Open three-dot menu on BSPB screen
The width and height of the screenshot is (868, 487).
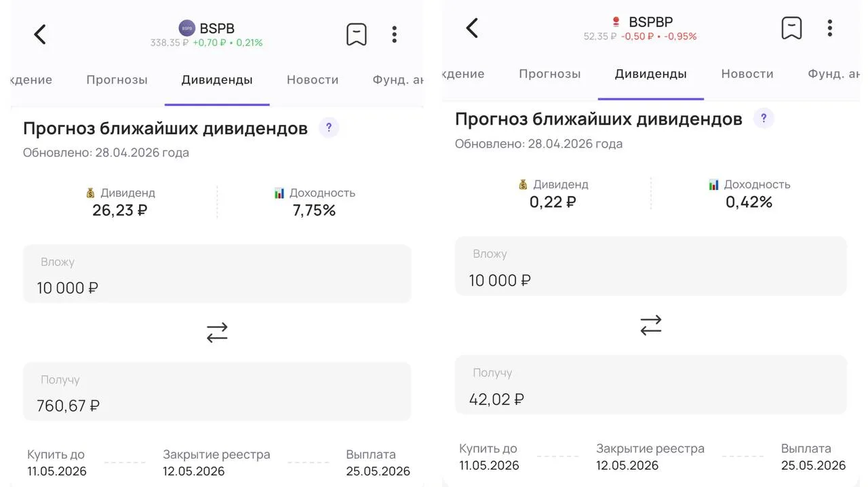394,35
